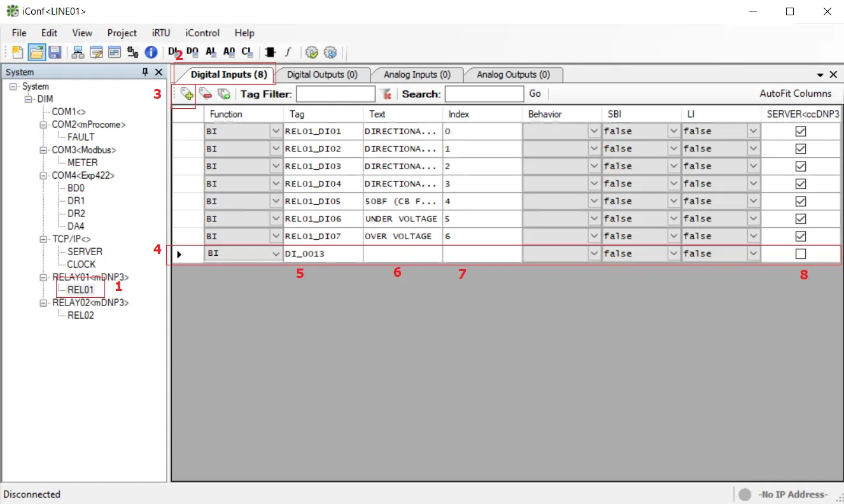Uncheck the SERVER checkbox for REL01_DI03
The height and width of the screenshot is (504, 844).
click(801, 166)
